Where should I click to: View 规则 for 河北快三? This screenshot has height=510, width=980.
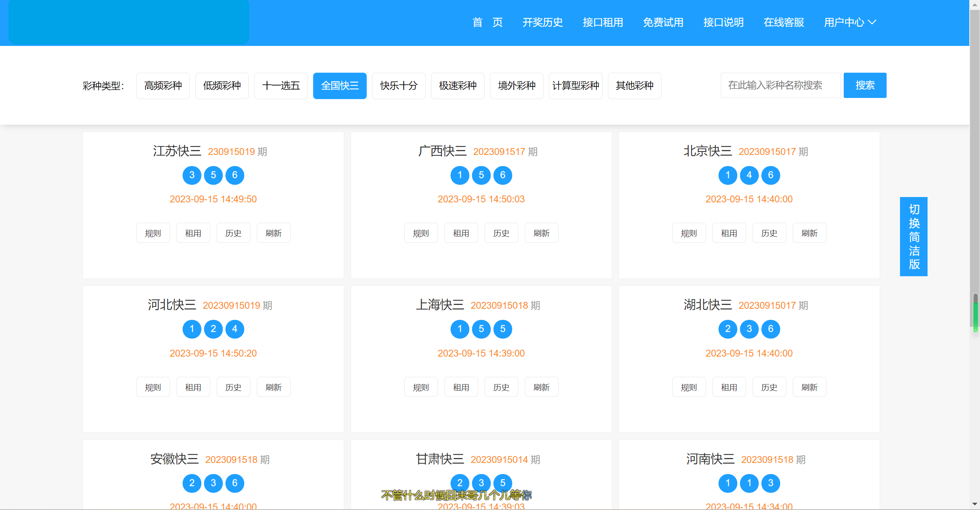click(x=153, y=387)
